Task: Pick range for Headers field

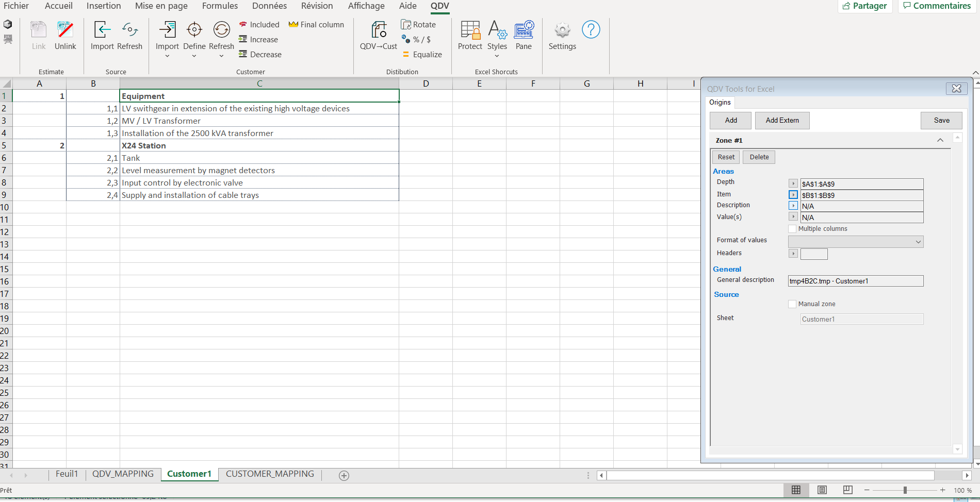Action: pos(793,254)
